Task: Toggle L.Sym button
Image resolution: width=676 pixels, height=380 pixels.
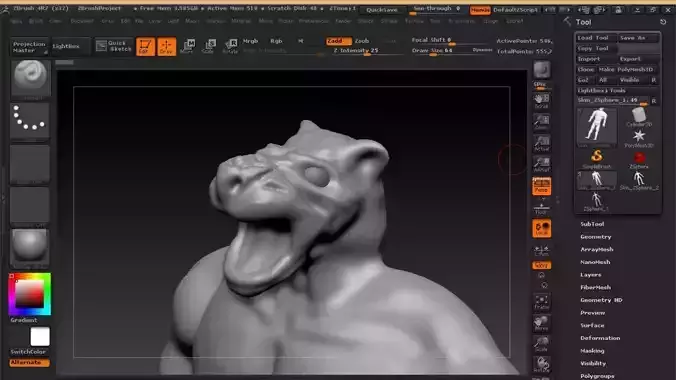Action: click(541, 251)
